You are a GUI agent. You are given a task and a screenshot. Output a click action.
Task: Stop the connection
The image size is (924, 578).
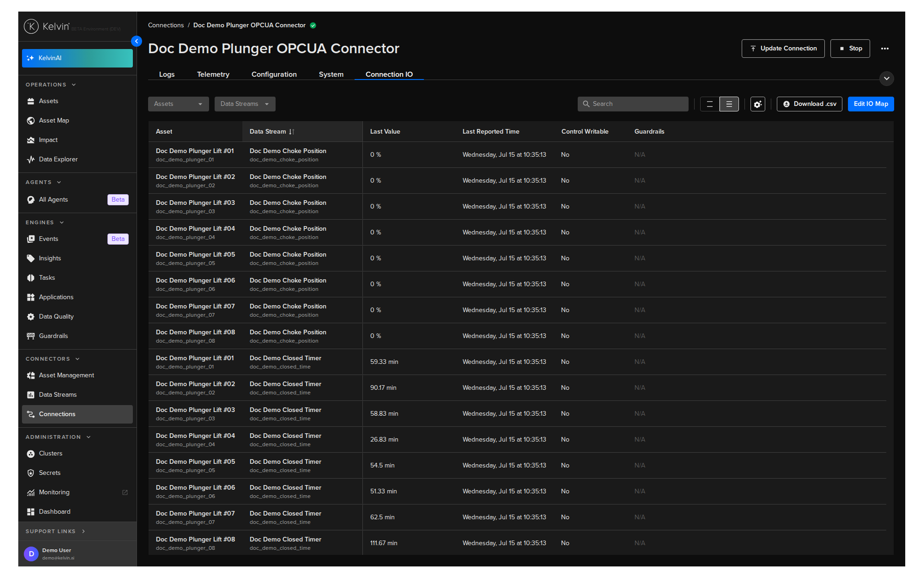click(x=850, y=49)
